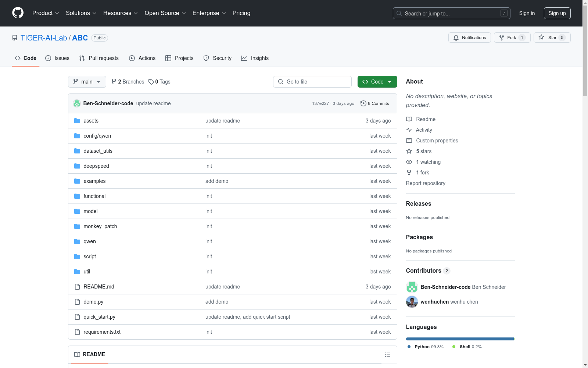
Task: Open the Pricing page link
Action: [x=241, y=13]
